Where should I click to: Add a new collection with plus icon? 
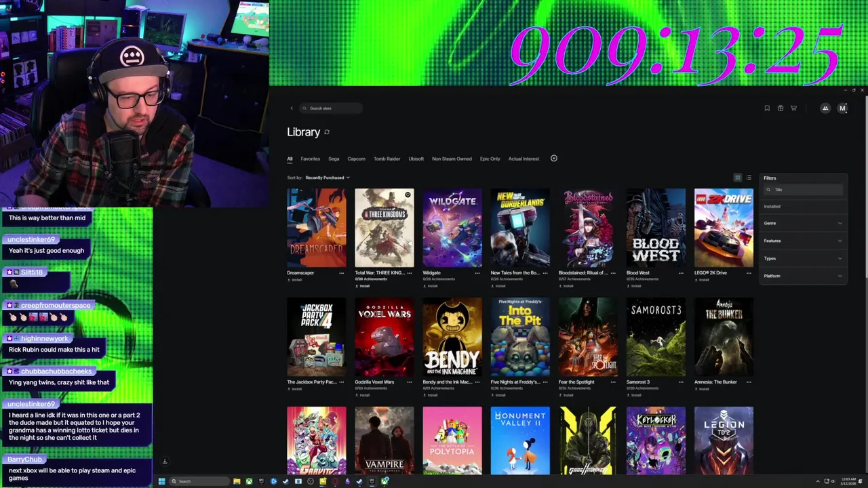click(x=553, y=159)
